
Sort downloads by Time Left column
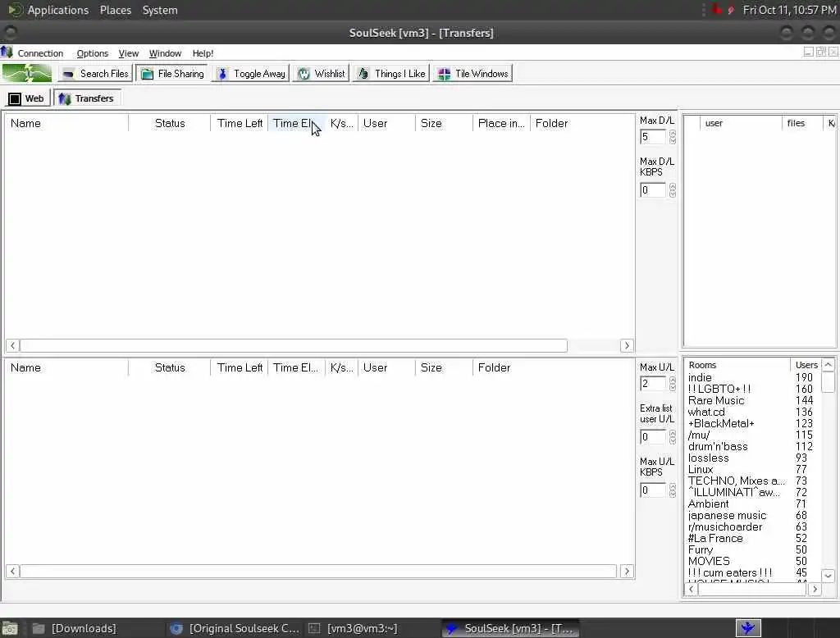pos(239,123)
